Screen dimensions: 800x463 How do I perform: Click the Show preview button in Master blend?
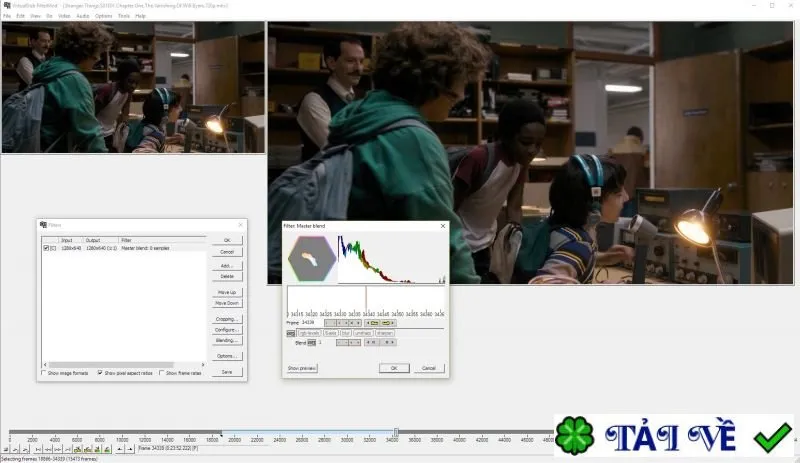[302, 368]
